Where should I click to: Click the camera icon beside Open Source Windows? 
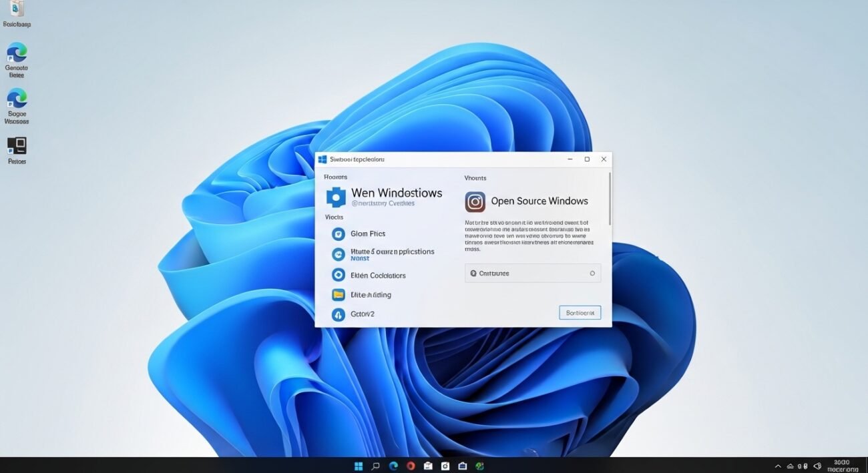click(x=475, y=201)
